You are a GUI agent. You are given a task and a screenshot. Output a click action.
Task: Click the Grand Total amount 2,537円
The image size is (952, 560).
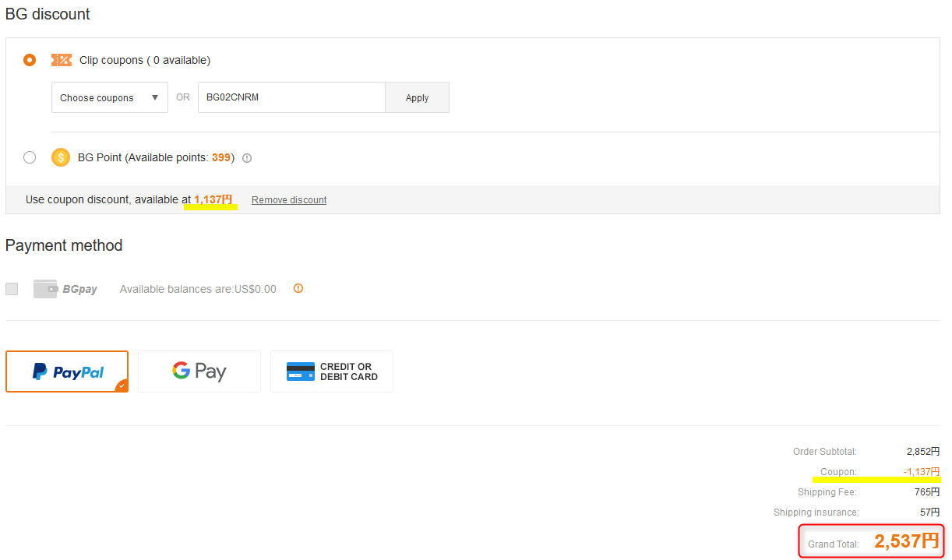[x=906, y=541]
